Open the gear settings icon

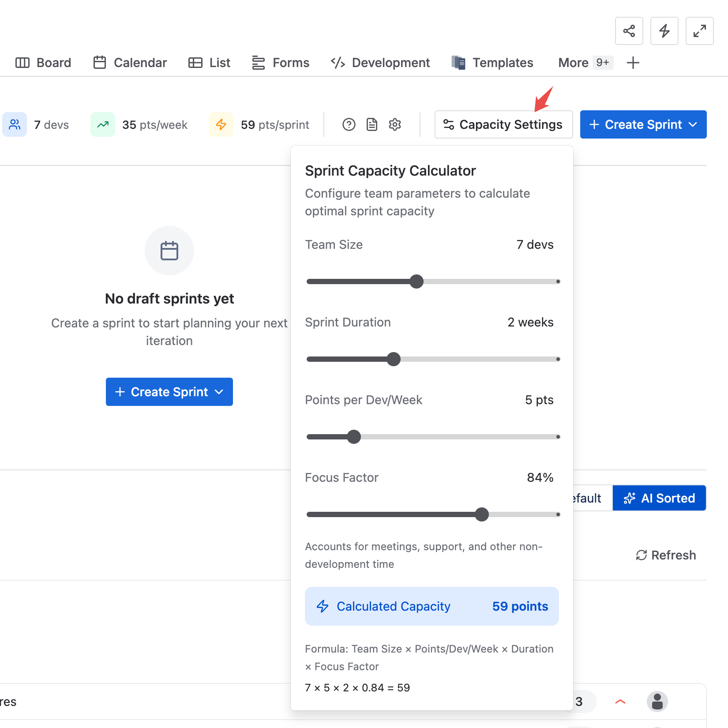point(395,124)
